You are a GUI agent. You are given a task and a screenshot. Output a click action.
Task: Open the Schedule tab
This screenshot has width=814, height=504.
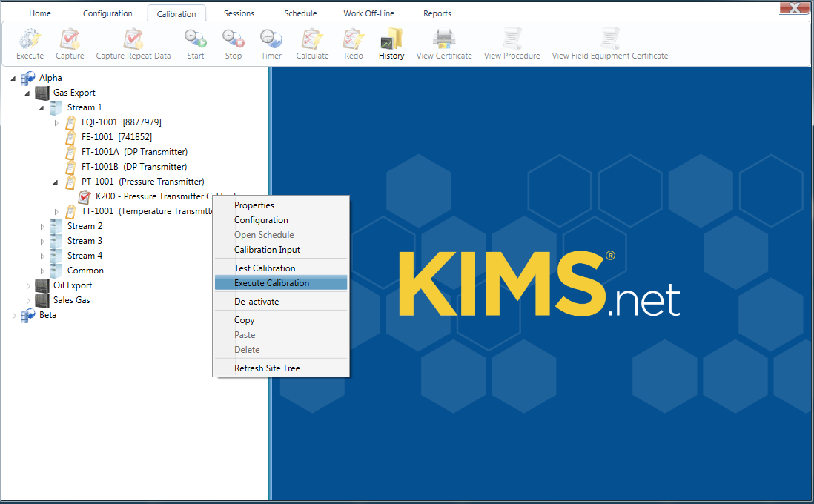[300, 13]
